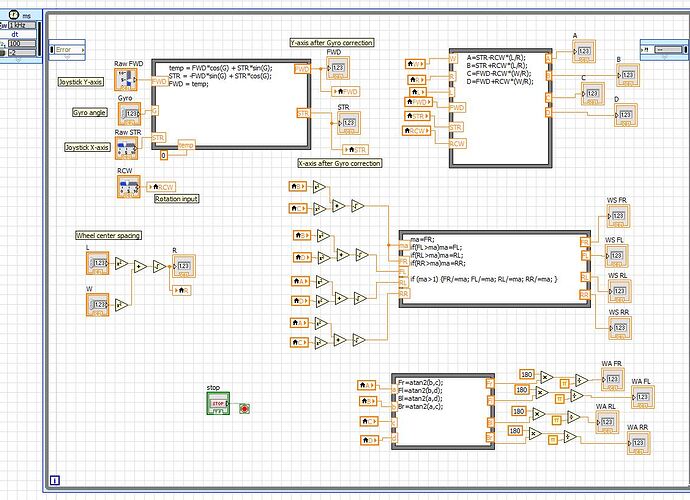The width and height of the screenshot is (690, 500).
Task: Select the Raw STR horizontal slider terminal
Action: [x=126, y=148]
